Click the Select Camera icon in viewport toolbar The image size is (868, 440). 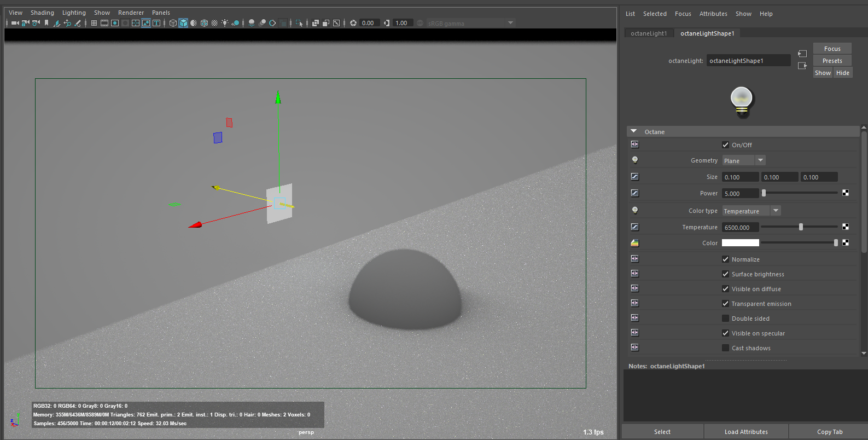(15, 23)
